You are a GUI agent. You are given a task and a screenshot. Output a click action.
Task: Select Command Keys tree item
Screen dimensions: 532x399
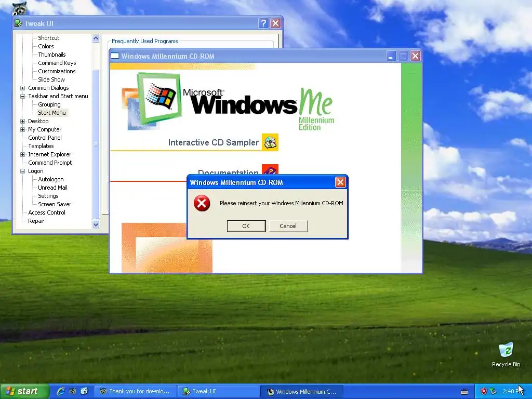click(x=57, y=63)
